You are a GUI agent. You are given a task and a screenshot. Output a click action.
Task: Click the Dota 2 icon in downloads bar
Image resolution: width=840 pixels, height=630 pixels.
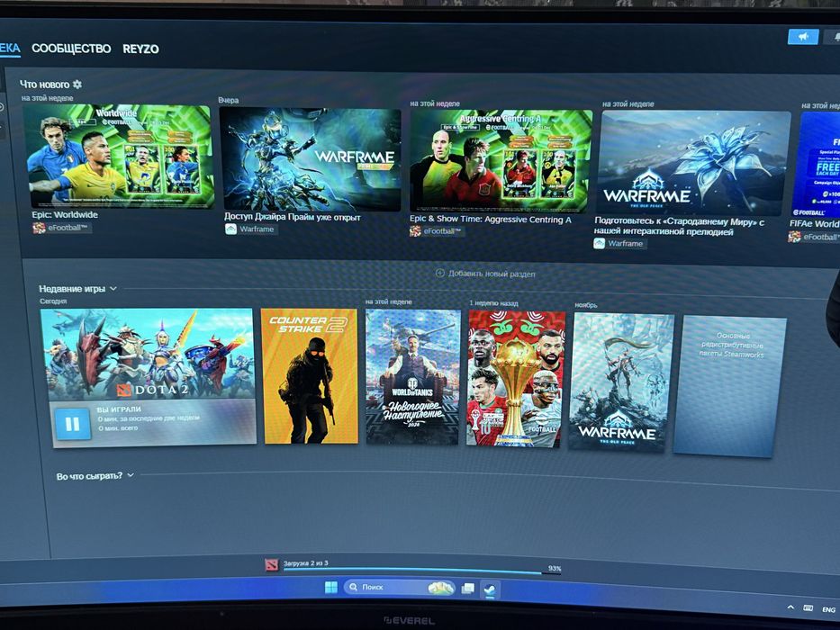(272, 564)
